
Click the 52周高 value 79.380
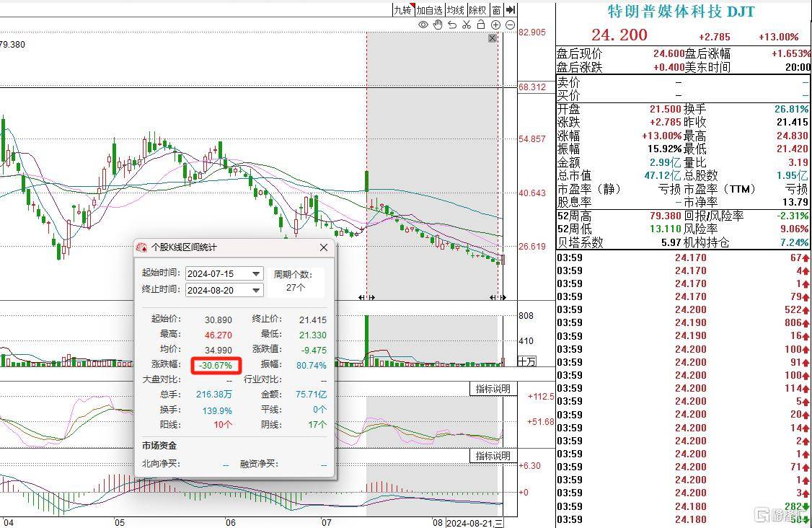click(x=666, y=216)
